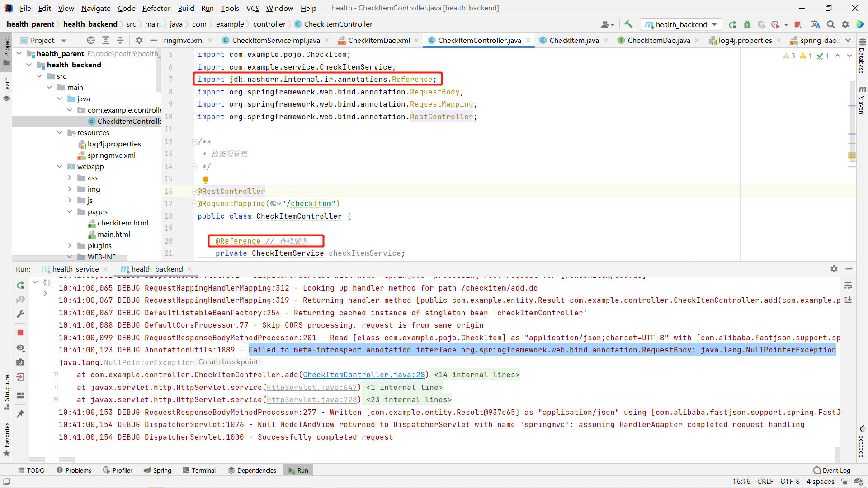
Task: Click the Create breakpoint link
Action: tap(228, 362)
